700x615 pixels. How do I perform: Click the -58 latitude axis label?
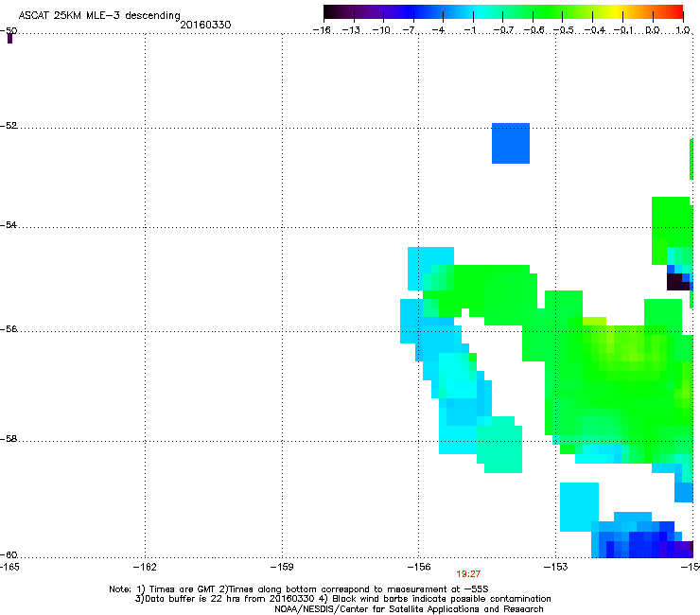9,439
